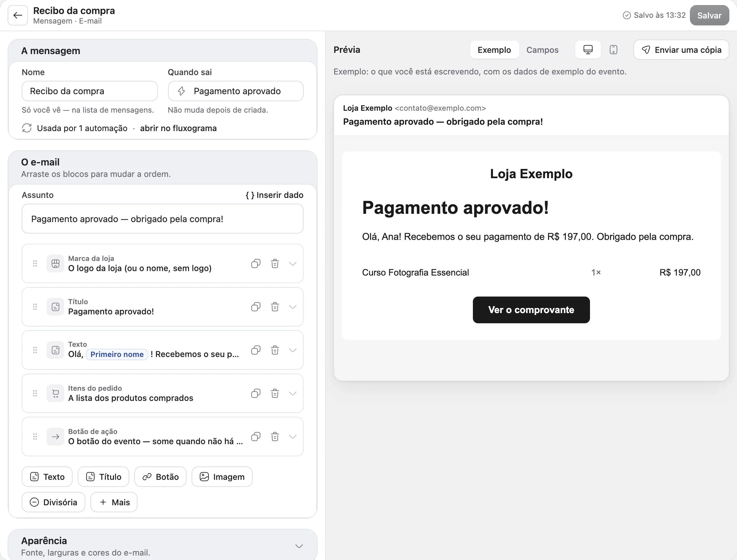Screen dimensions: 737x560
Task: Expand the Aparência section
Action: click(299, 546)
